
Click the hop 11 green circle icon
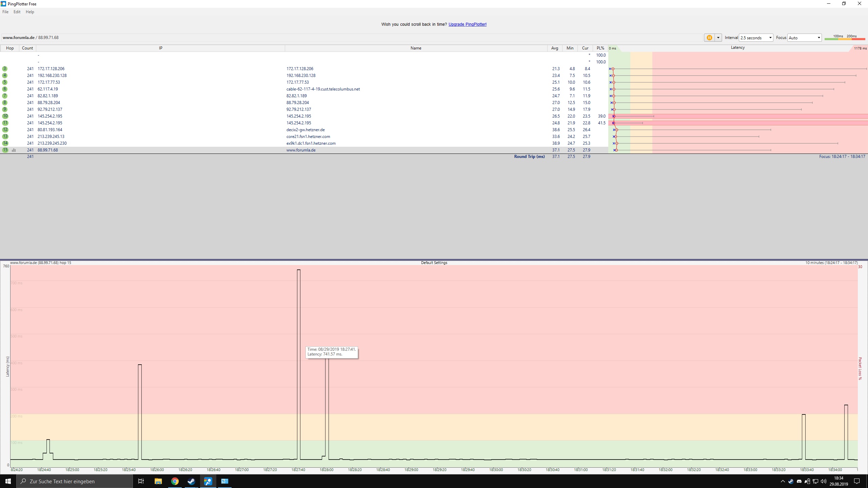(x=5, y=123)
